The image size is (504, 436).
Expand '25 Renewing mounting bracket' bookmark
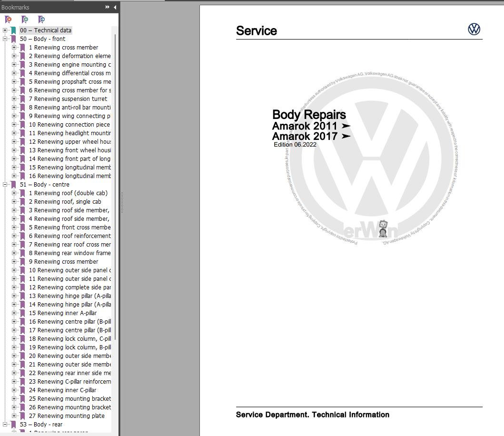tap(14, 399)
